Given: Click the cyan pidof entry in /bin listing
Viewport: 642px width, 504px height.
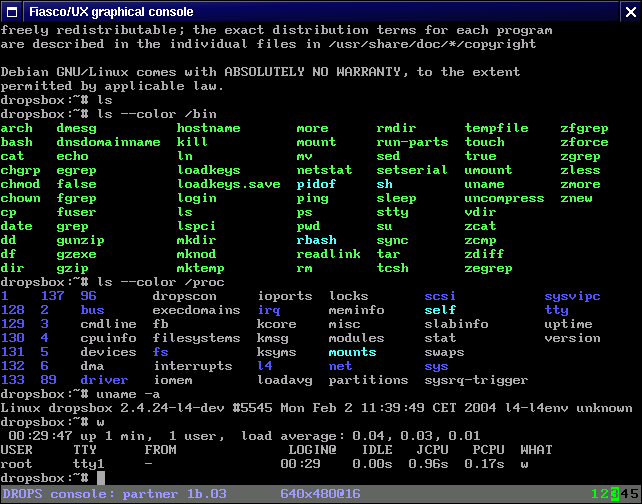Looking at the screenshot, I should (x=316, y=184).
